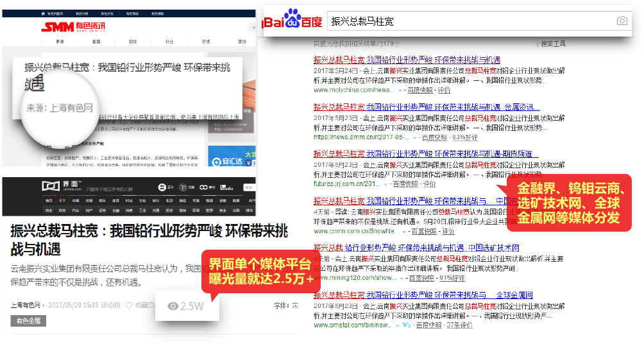
Task: Open the news.smm.cn 金属资讯 result title
Action: coord(427,107)
